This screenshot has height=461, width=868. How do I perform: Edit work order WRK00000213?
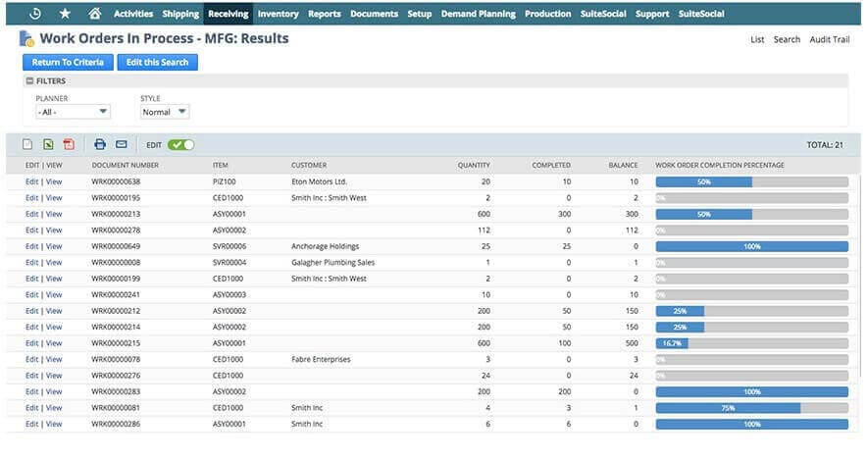pos(32,214)
